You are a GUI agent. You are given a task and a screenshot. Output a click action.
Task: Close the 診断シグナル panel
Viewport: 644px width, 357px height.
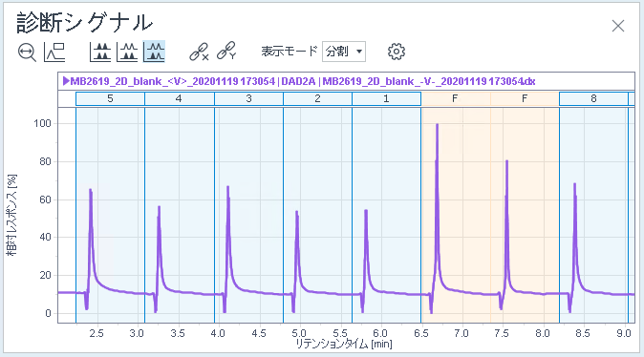617,26
